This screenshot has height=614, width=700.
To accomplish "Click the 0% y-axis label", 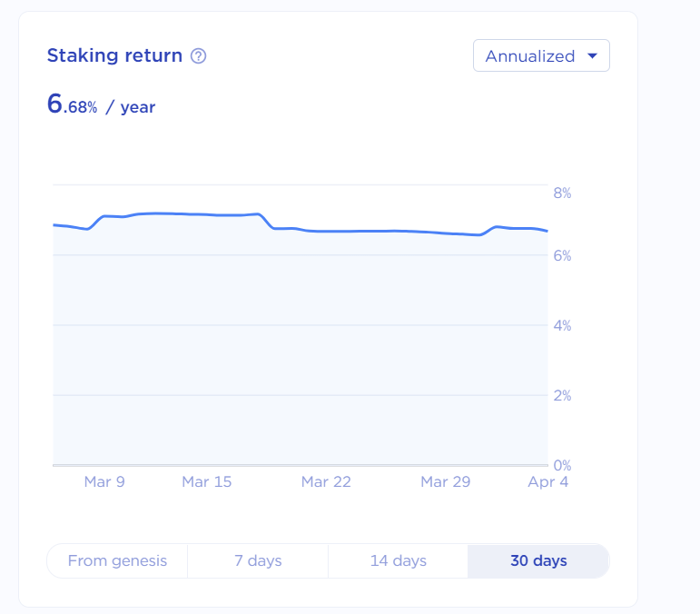I will (x=562, y=465).
